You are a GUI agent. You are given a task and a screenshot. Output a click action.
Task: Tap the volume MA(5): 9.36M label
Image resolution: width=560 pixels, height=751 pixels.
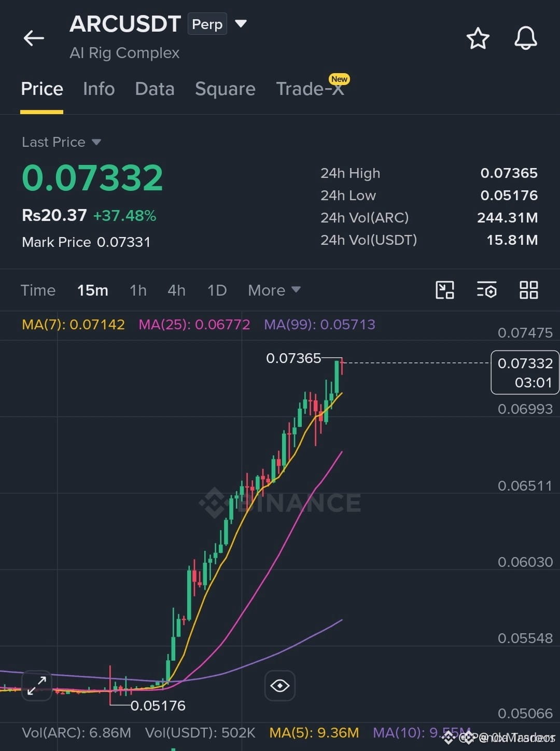coord(314,733)
